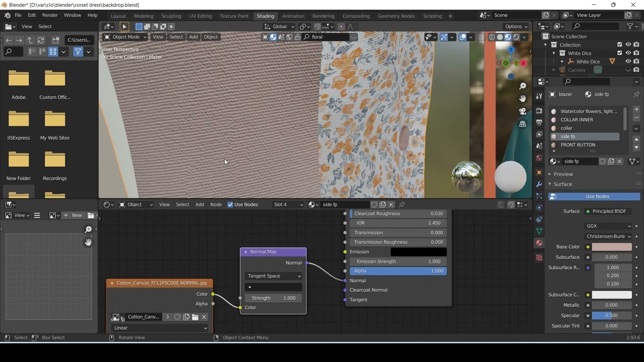644x362 pixels.
Task: Click the Base Color swatch
Action: [x=611, y=247]
